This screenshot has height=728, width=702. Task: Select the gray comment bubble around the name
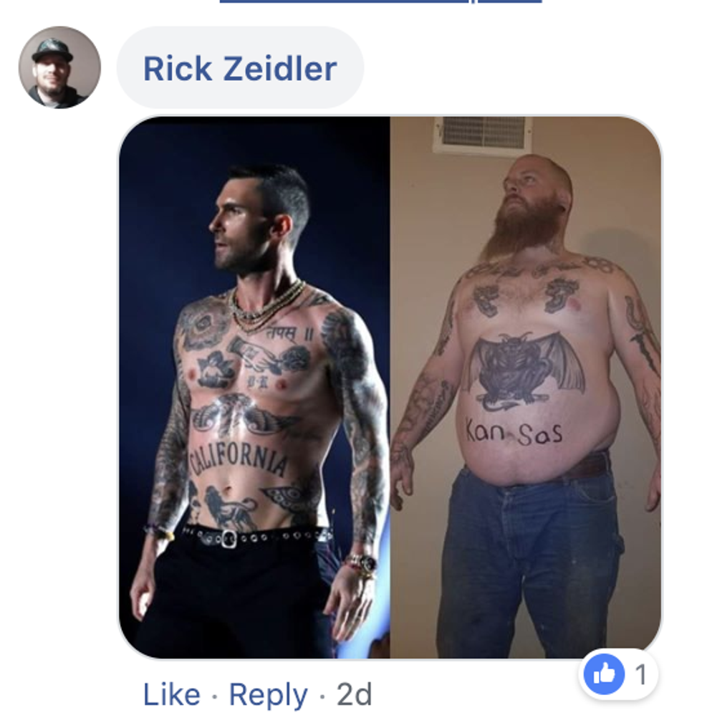[241, 68]
